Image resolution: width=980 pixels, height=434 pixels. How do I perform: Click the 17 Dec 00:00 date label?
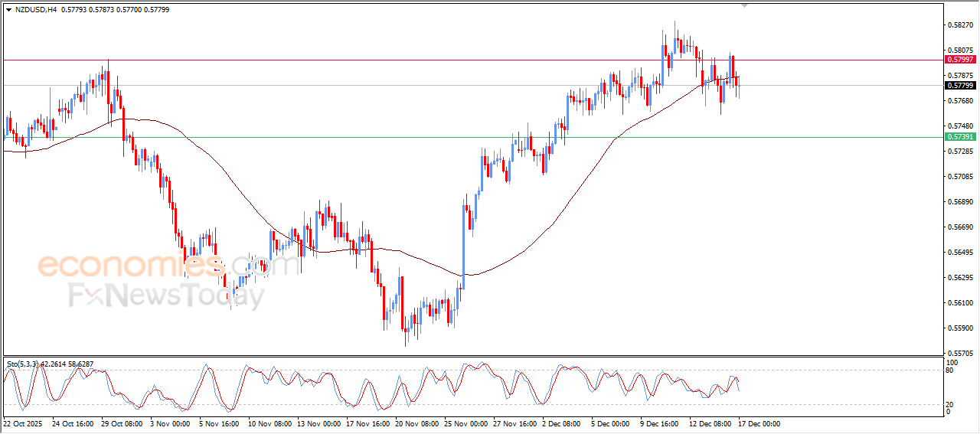759,423
